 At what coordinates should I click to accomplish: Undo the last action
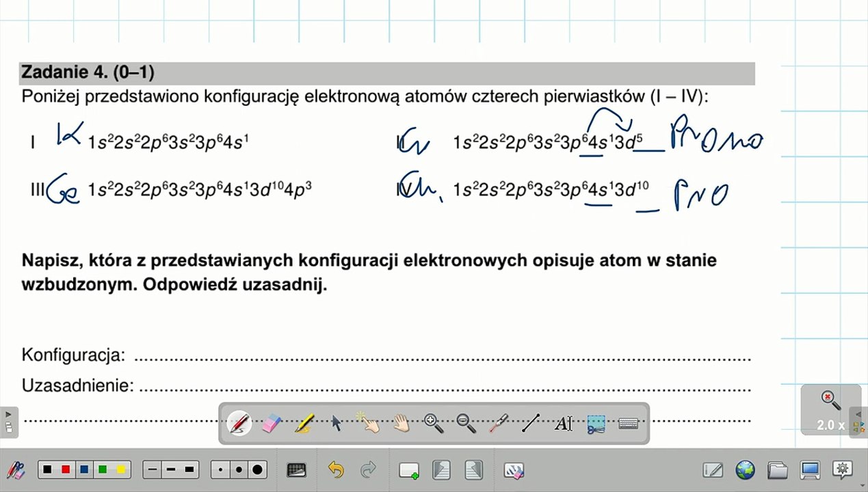(x=336, y=470)
